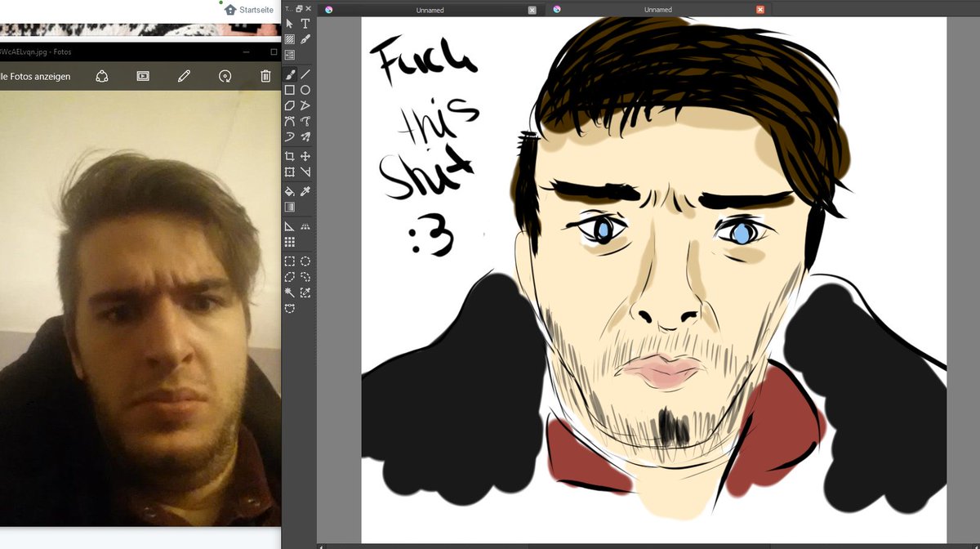Viewport: 980px width, 549px height.
Task: Select the Crop tool
Action: point(289,156)
